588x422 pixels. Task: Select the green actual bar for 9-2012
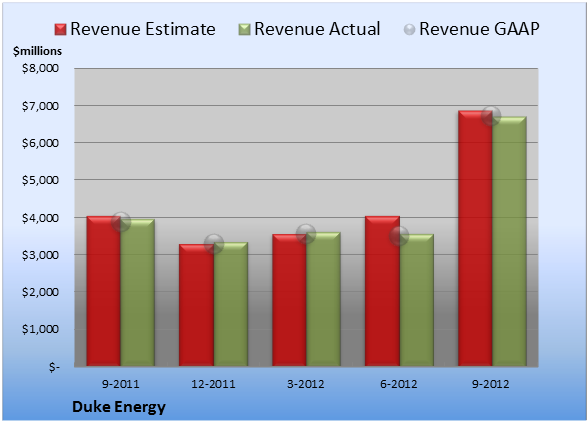(x=509, y=241)
